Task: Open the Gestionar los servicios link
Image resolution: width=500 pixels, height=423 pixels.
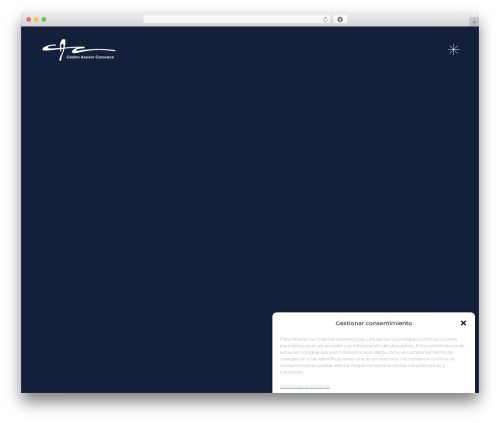Action: click(305, 386)
